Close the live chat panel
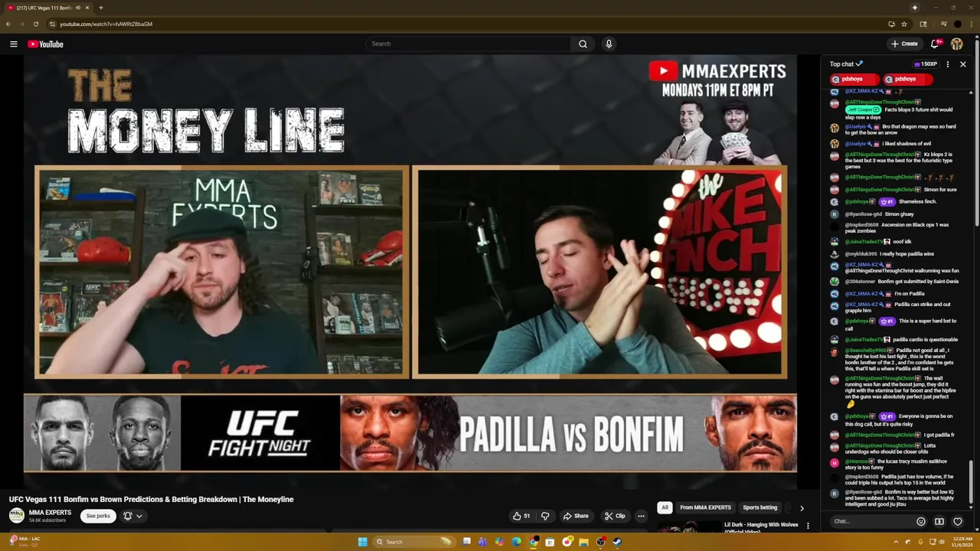Screen dimensions: 980x551 click(x=963, y=64)
